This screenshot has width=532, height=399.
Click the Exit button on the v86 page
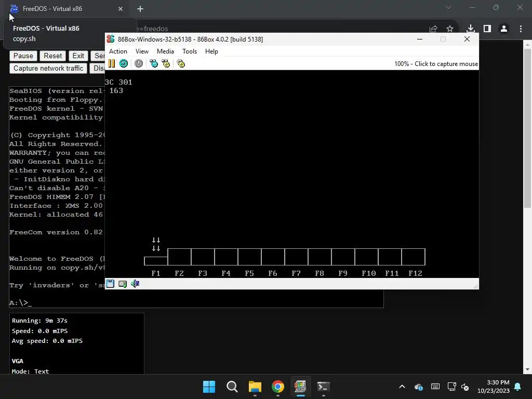click(x=78, y=56)
